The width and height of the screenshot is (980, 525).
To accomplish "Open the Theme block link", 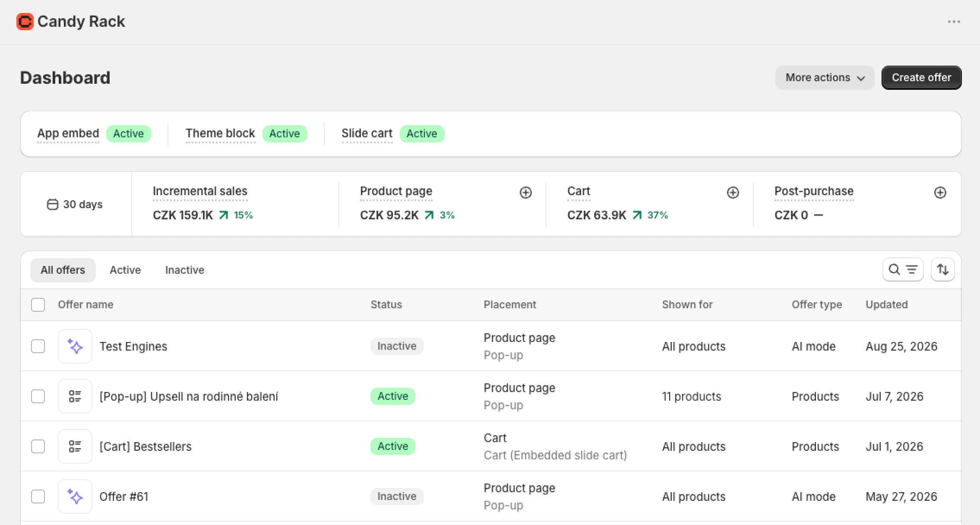I will [220, 133].
